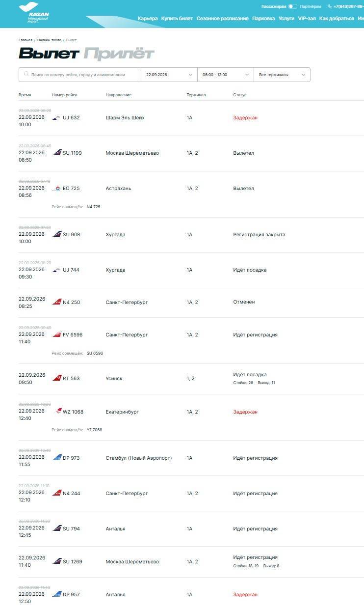
Task: Expand the time range 06:00 - 12:00 dropdown
Action: pyautogui.click(x=226, y=75)
